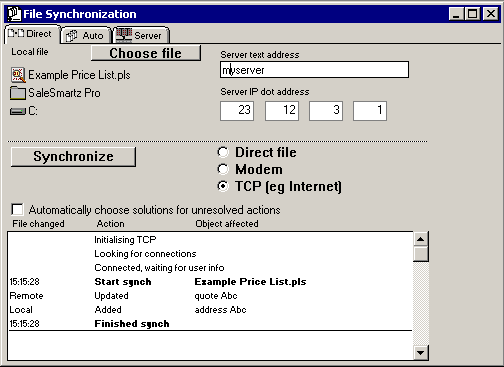Enable automatically choose solutions checkbox
Viewport: 504px width, 367px height.
click(17, 210)
